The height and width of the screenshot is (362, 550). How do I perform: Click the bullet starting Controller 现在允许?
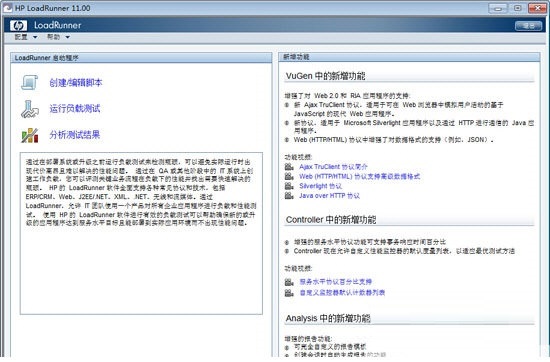[404, 251]
